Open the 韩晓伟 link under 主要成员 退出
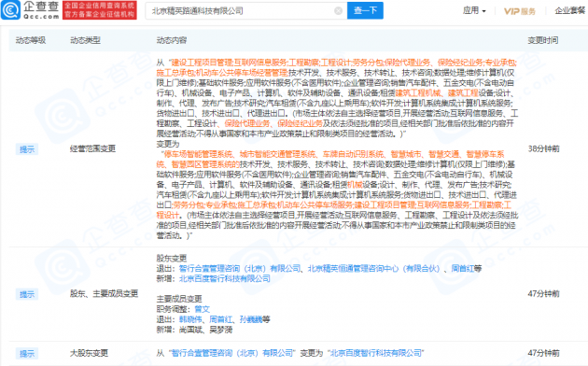The width and height of the screenshot is (588, 366). coord(190,319)
